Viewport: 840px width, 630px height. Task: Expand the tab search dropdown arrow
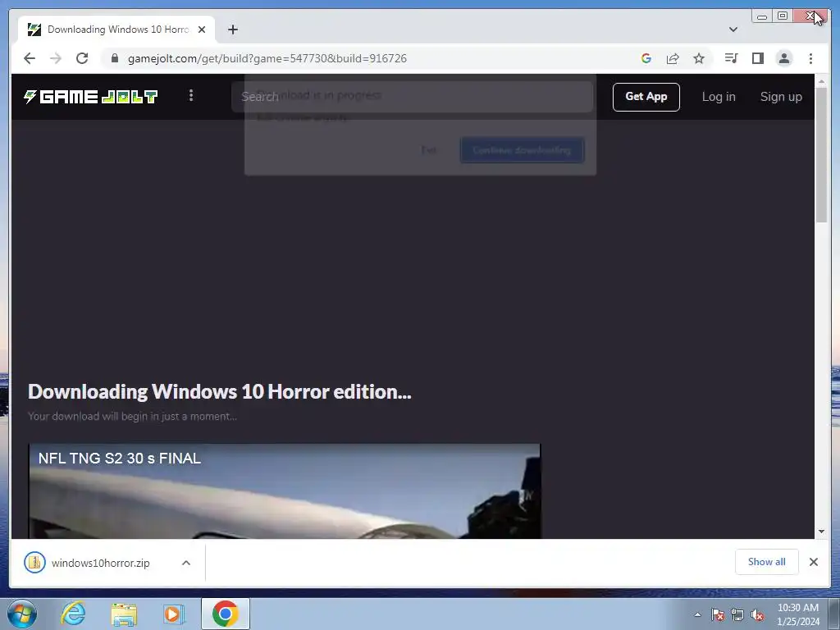click(x=733, y=30)
